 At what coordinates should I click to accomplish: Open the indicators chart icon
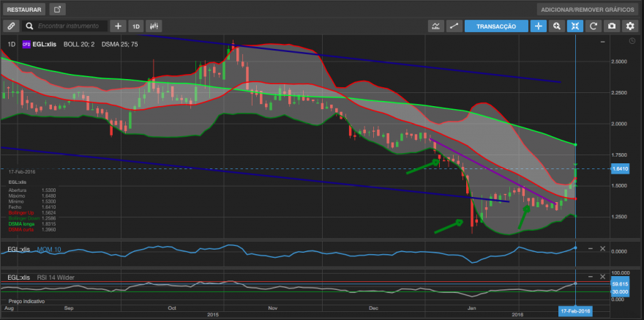click(x=435, y=26)
